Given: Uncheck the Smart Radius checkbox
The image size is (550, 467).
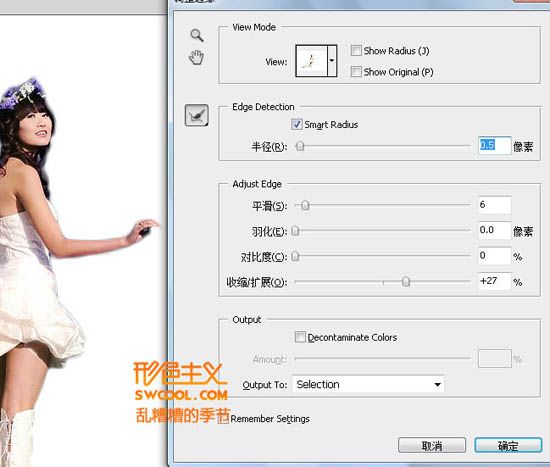Looking at the screenshot, I should (x=296, y=124).
